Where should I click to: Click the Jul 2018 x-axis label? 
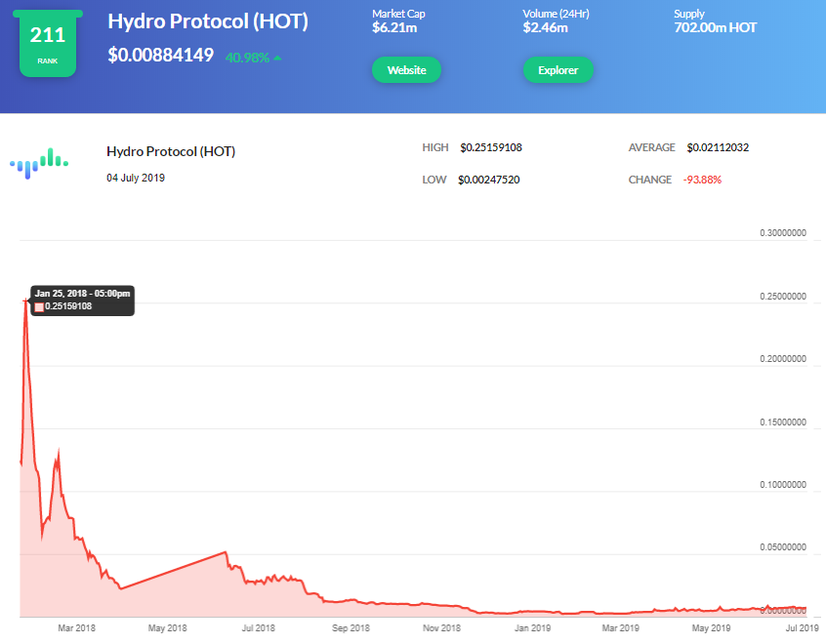point(258,628)
